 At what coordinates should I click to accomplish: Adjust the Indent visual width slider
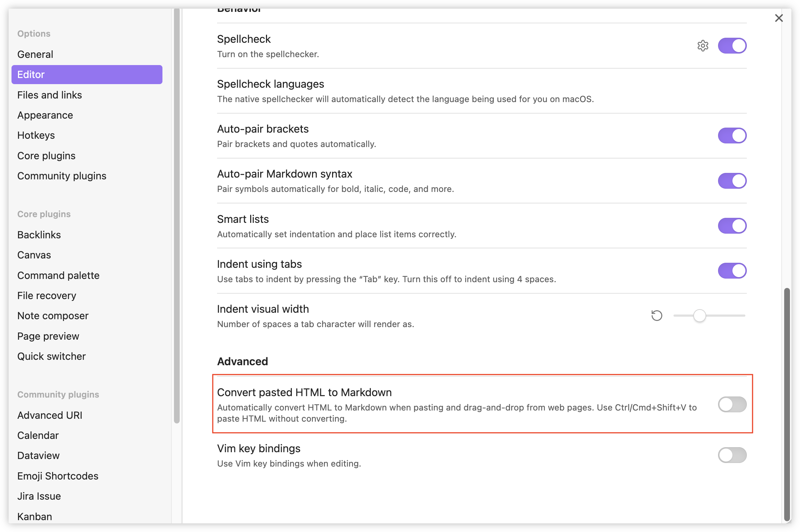tap(699, 315)
